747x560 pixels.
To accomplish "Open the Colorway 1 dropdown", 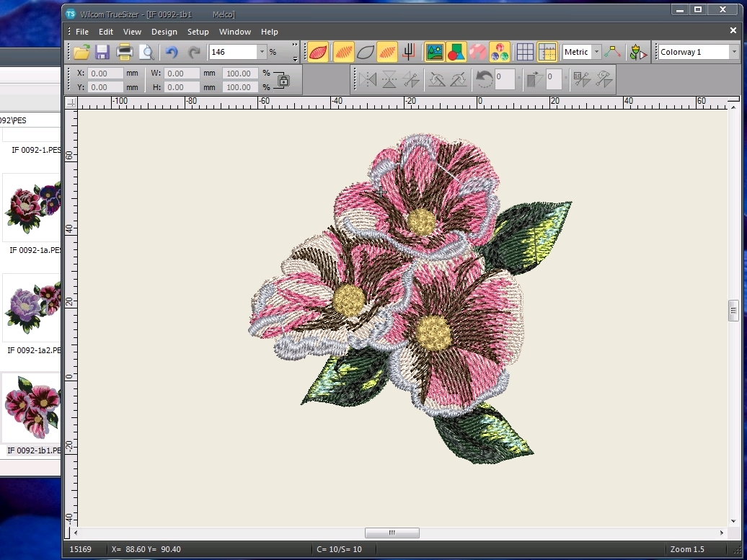I will click(733, 52).
